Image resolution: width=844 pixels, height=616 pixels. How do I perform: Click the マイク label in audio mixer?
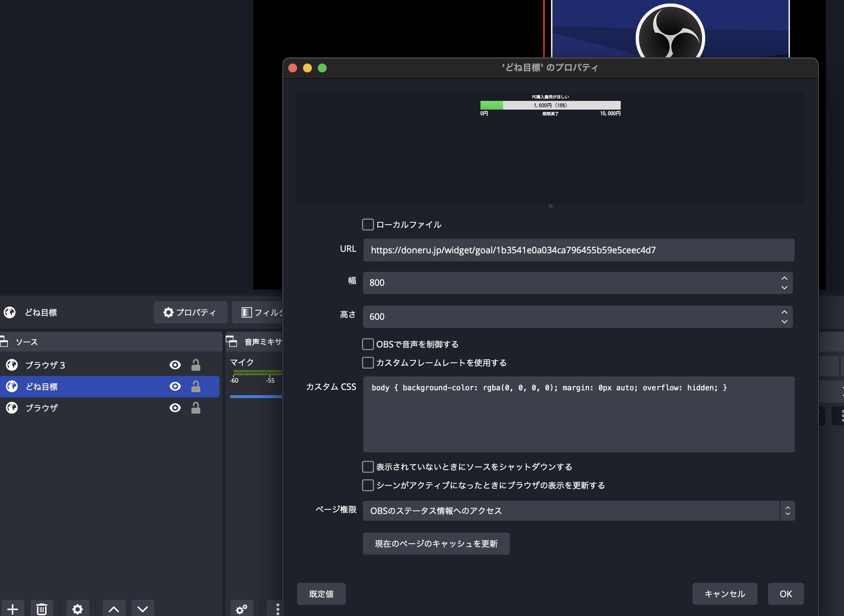(242, 362)
